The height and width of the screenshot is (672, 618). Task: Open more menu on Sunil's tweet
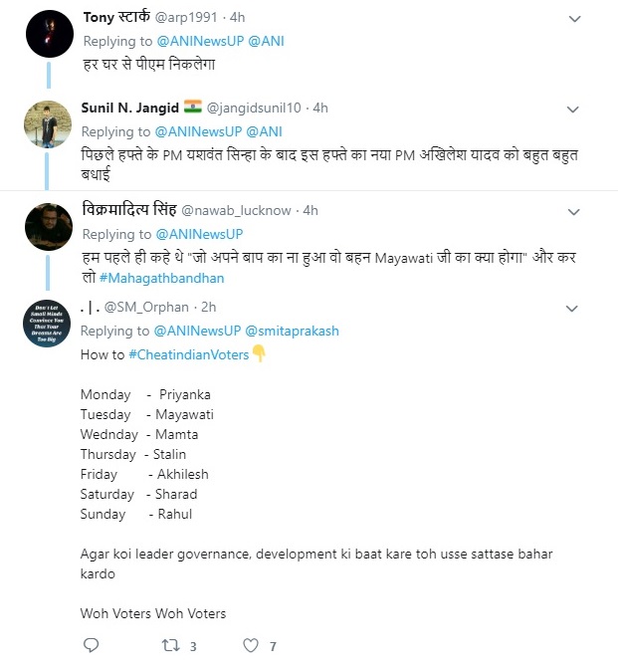click(574, 108)
